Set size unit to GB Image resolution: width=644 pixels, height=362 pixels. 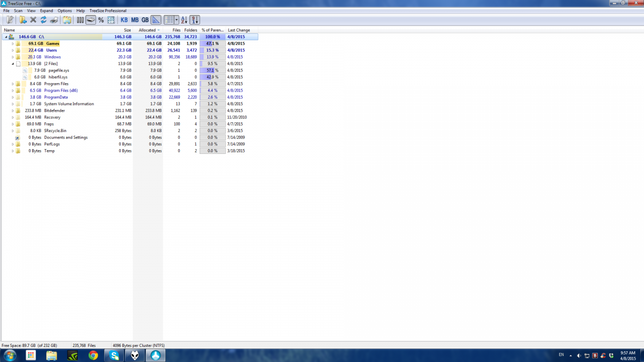pos(145,20)
